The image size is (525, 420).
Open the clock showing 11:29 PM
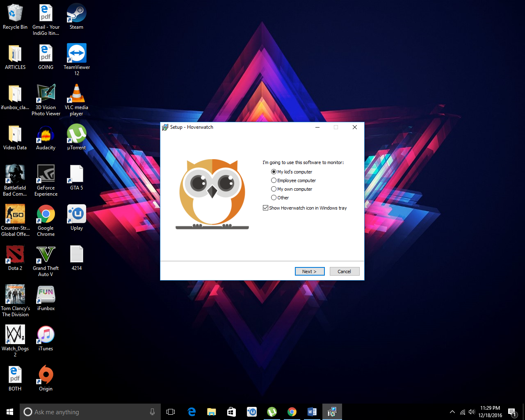pyautogui.click(x=490, y=412)
